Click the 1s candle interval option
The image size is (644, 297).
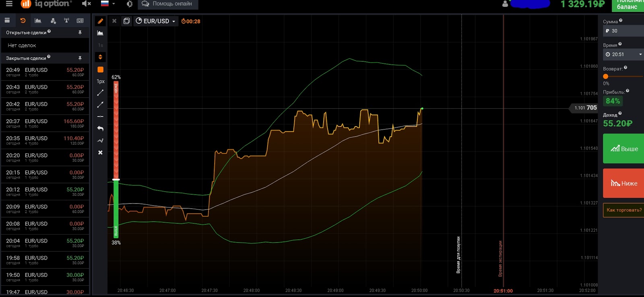click(101, 45)
